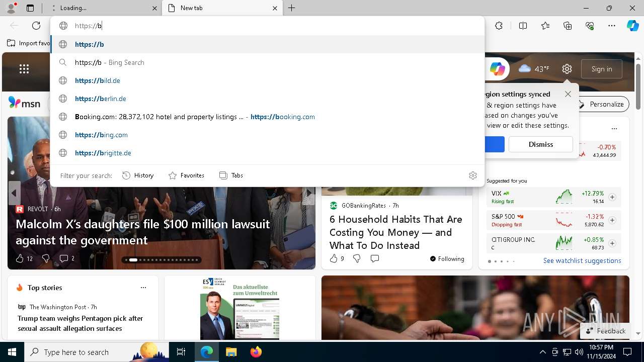Add S&P 500 to watchlist
Image resolution: width=644 pixels, height=362 pixels.
click(x=612, y=220)
